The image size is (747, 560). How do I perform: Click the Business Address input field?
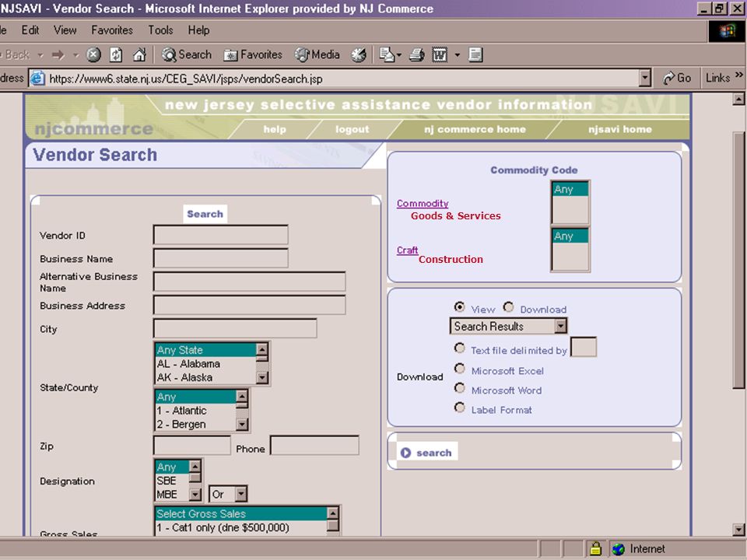[249, 305]
